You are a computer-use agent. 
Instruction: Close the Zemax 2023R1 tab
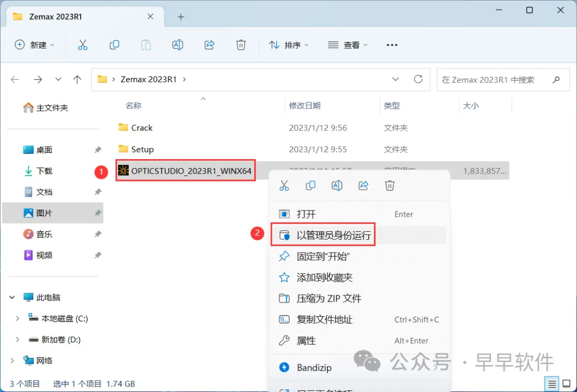point(151,17)
